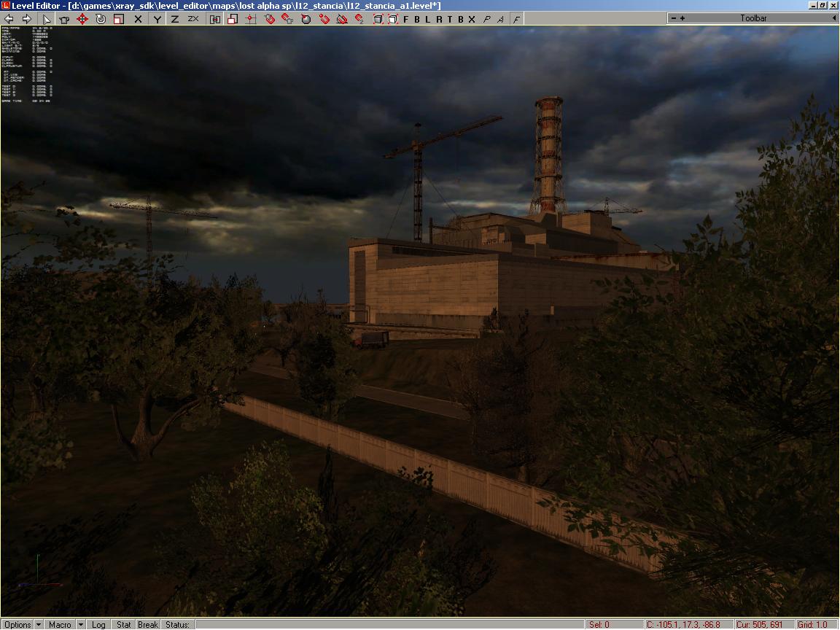Click the Toolbar panel collapse arrow
Screen dimensions: 840x630
[834, 18]
